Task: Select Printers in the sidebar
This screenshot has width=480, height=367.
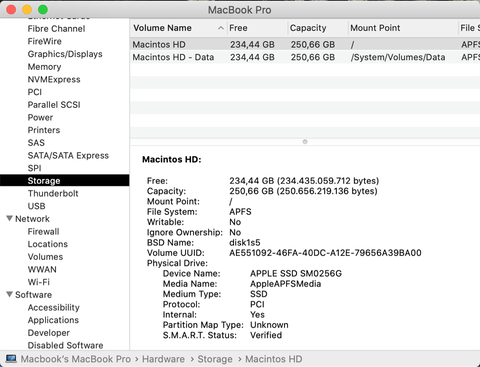Action: coord(44,130)
